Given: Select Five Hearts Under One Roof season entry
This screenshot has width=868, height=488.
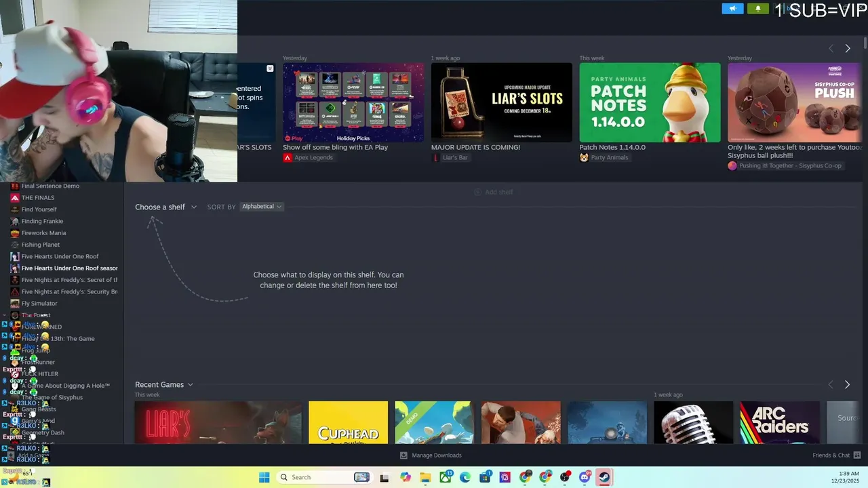Looking at the screenshot, I should click(x=64, y=268).
